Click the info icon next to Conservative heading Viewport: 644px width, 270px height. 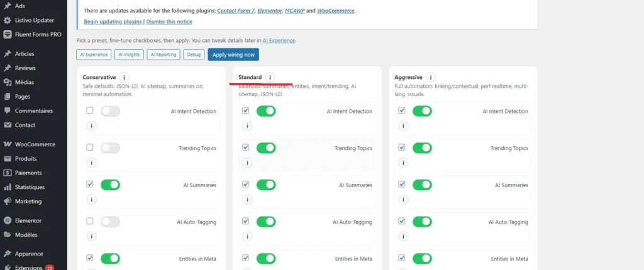click(x=124, y=77)
